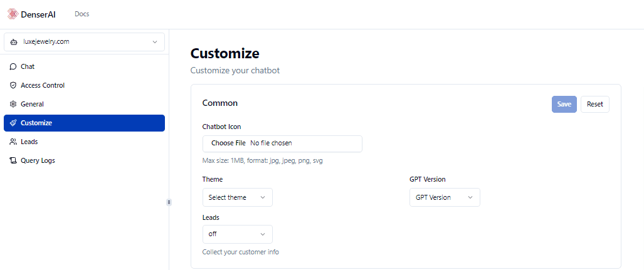Open the luxejewelry.com chatbot selector dropdown
Screen dimensions: 644x270
[84, 42]
